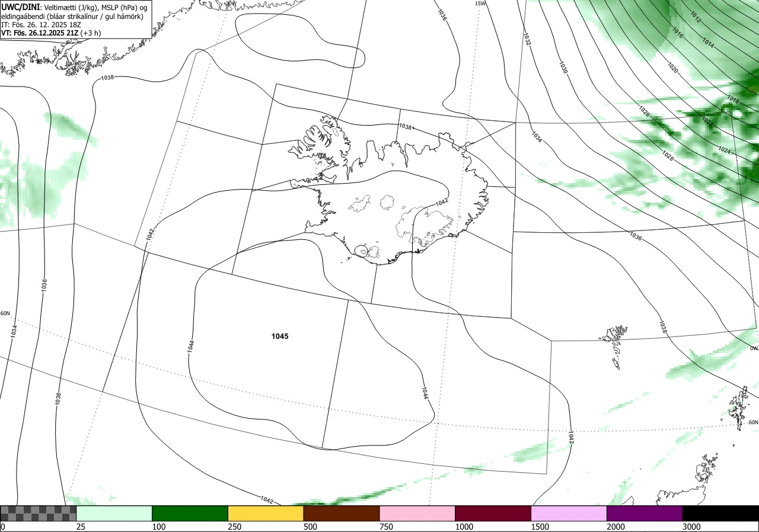Click the 1020 isobar label
Viewport: 759px width, 532px height.
672,68
